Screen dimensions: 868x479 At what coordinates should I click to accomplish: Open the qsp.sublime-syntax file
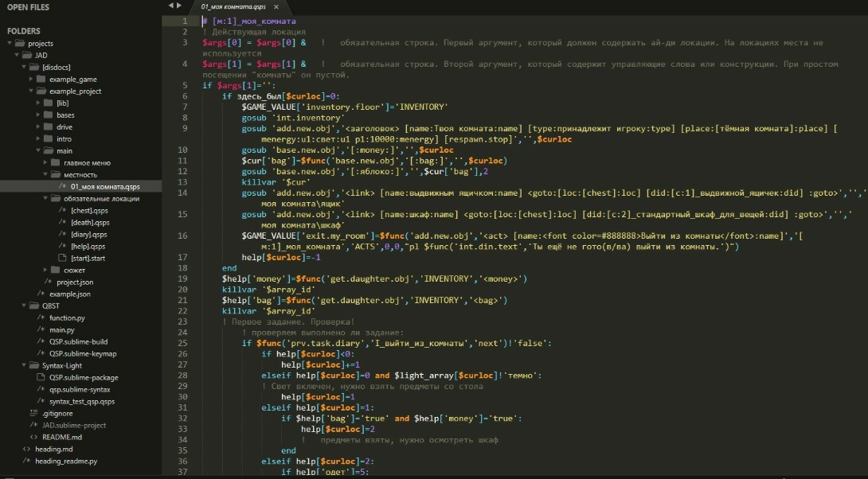pyautogui.click(x=80, y=389)
